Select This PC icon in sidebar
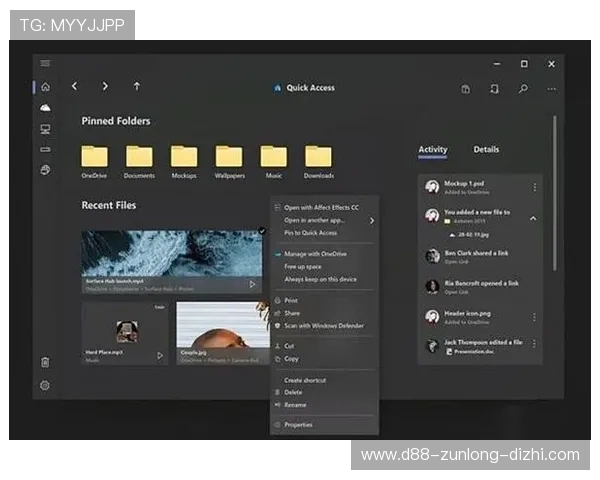 click(45, 129)
